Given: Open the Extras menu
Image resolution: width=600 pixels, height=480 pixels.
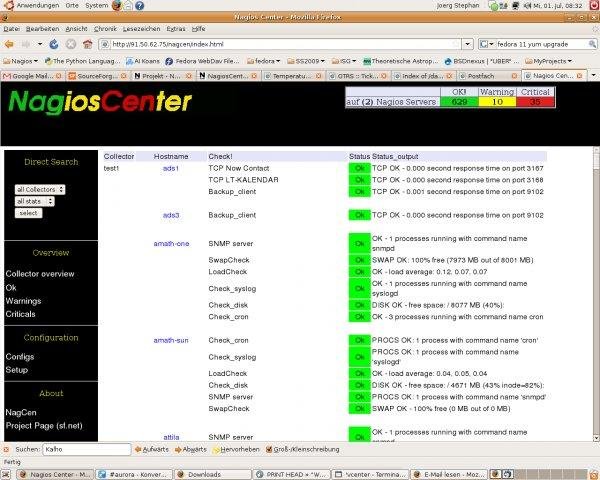Looking at the screenshot, I should (176, 29).
